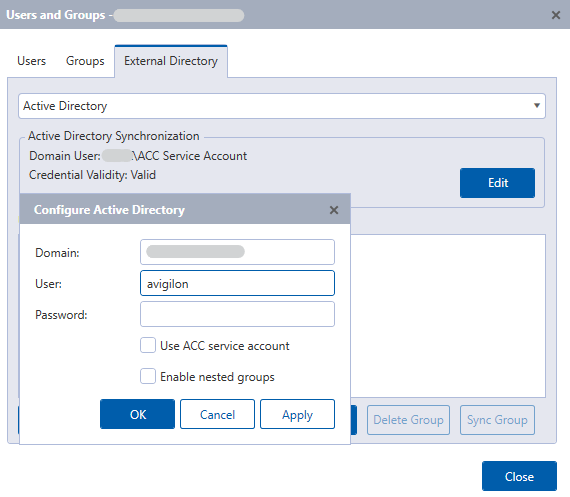Viewport: 570px width, 497px height.
Task: Enable Use ACC service account checkbox
Action: (x=148, y=345)
